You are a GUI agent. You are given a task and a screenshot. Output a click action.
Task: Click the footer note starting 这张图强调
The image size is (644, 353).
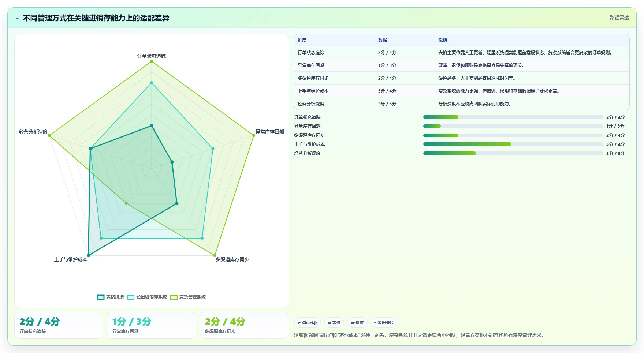click(420, 335)
